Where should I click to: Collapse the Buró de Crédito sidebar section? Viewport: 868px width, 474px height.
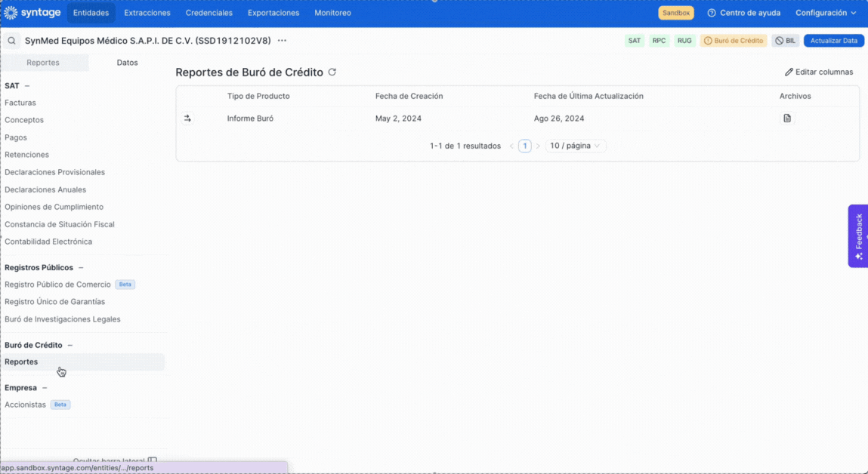(70, 345)
